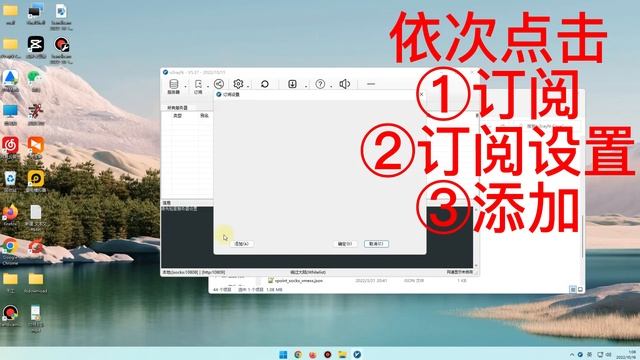
Task: Open the Firefox desktop shortcut
Action: [x=10, y=212]
